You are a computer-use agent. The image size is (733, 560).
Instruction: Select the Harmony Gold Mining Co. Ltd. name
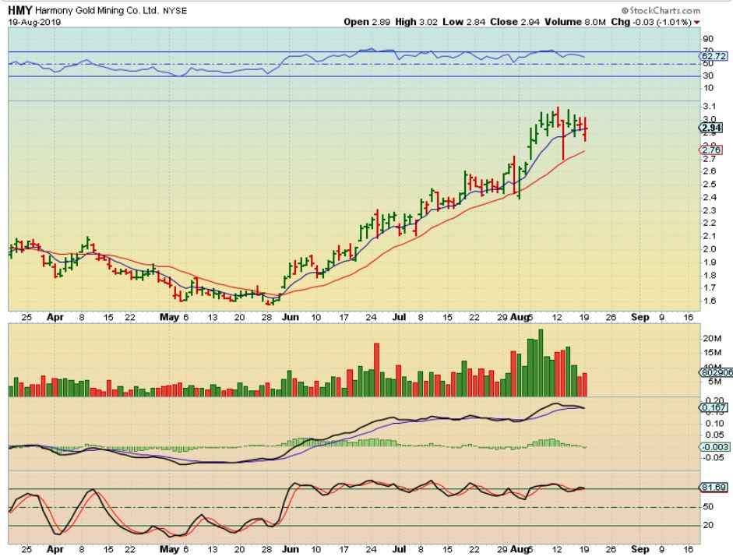tap(97, 10)
